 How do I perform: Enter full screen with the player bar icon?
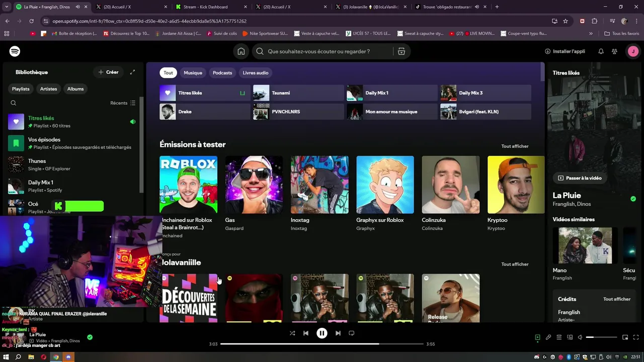click(636, 337)
